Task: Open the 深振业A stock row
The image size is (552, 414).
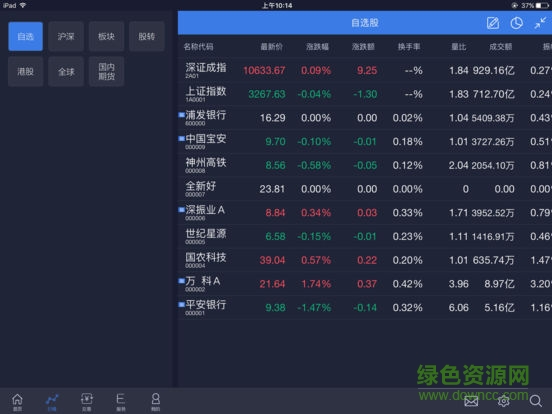Action: 365,213
